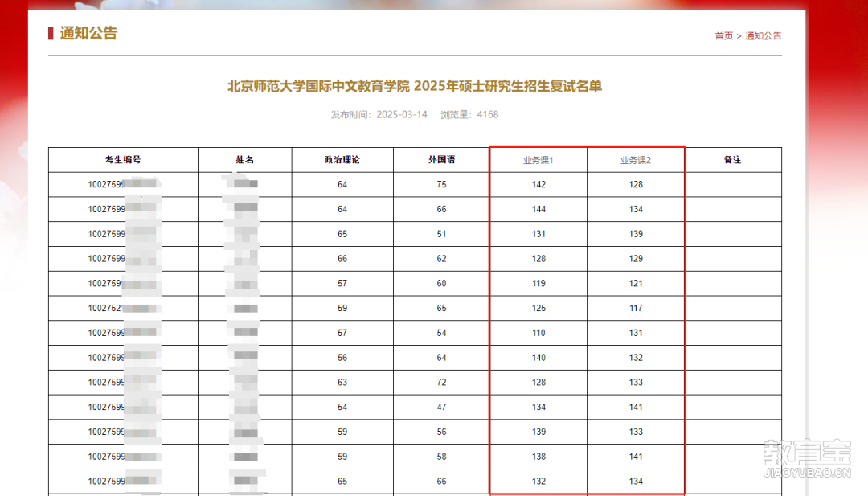Click the 业务课2 score 121
This screenshot has height=496, width=868.
[636, 284]
